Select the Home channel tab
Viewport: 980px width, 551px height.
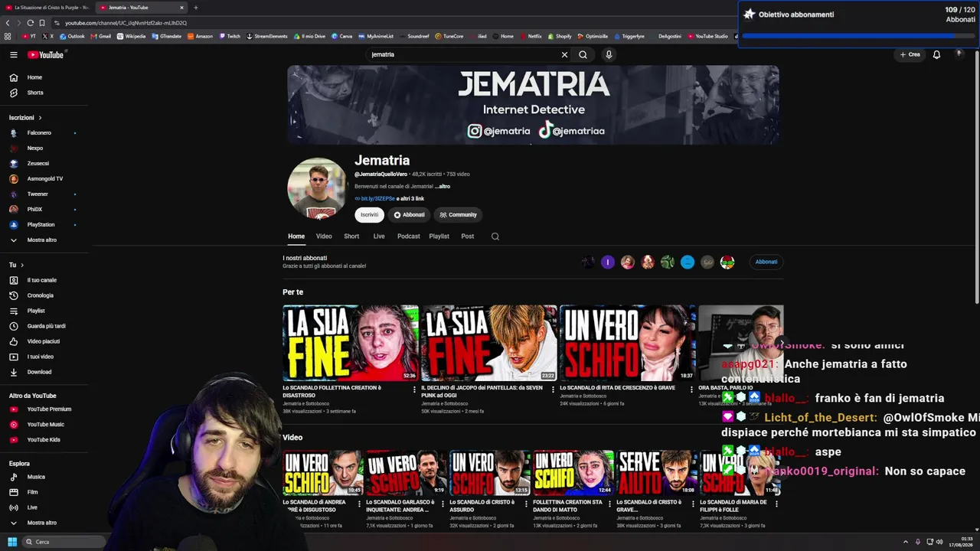pos(296,236)
